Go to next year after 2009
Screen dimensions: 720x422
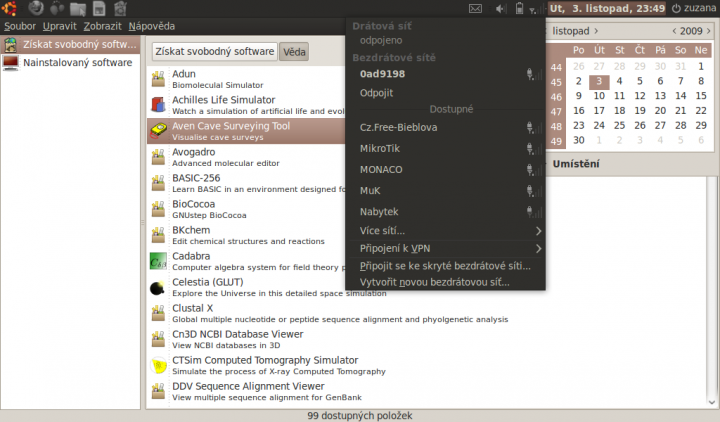(709, 31)
